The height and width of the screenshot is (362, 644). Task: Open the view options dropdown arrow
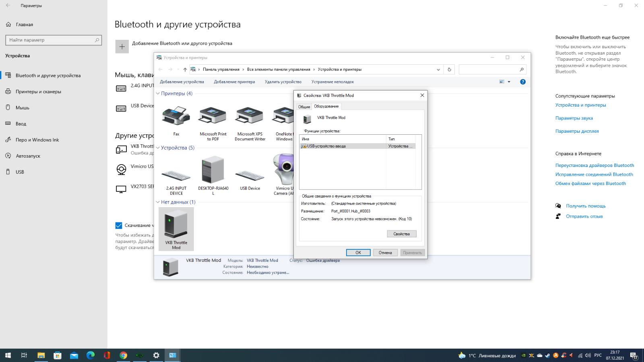[509, 82]
